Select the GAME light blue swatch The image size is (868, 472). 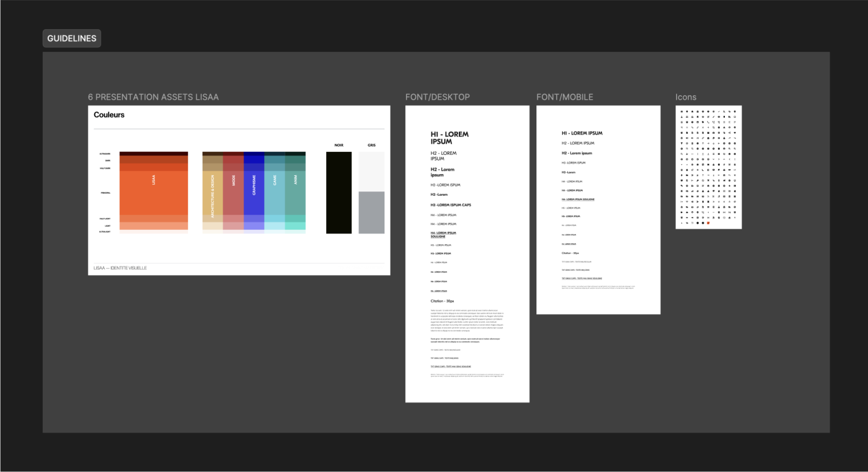pos(275,192)
